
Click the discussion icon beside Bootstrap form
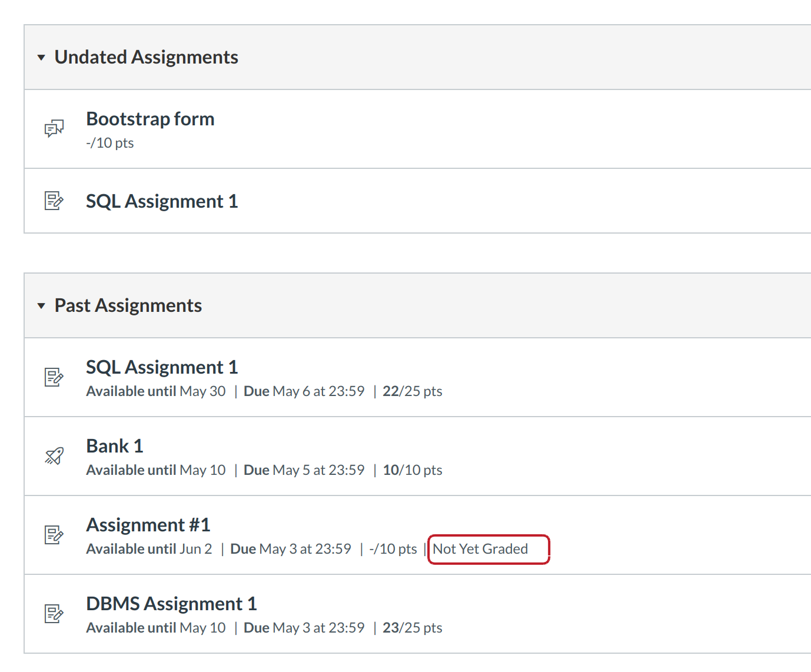pyautogui.click(x=54, y=128)
